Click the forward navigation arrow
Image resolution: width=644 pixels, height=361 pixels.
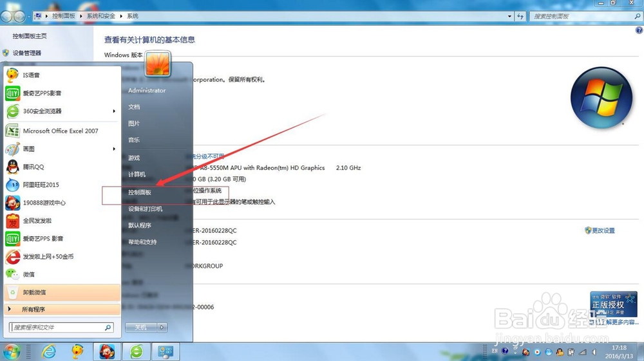point(19,16)
